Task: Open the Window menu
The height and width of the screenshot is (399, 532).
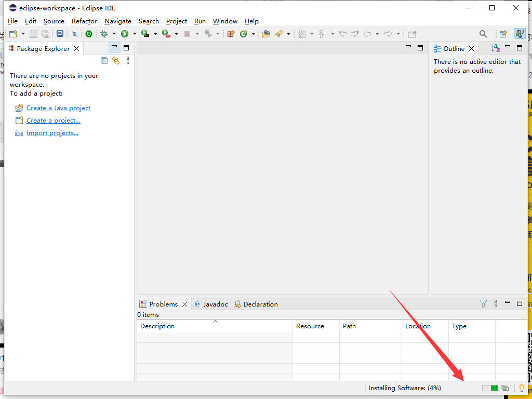Action: click(x=225, y=21)
